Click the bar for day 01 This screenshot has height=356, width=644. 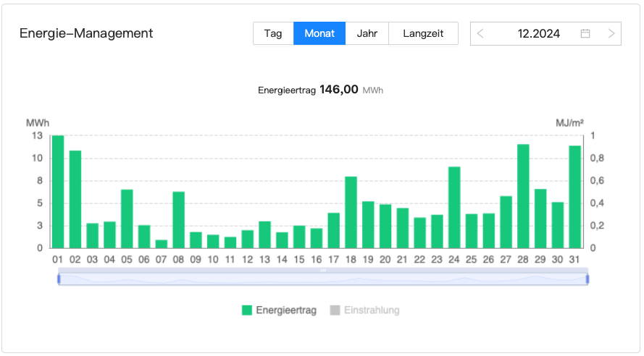pos(58,192)
